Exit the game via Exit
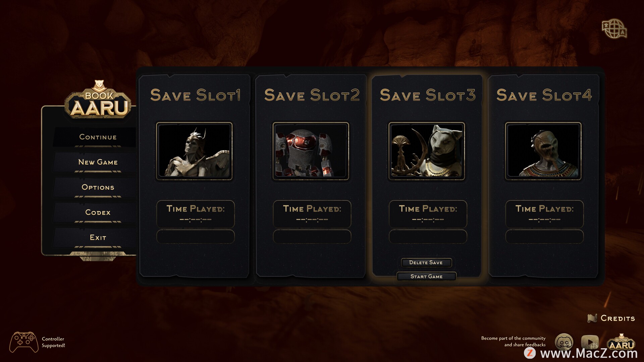The image size is (644, 362). point(98,238)
